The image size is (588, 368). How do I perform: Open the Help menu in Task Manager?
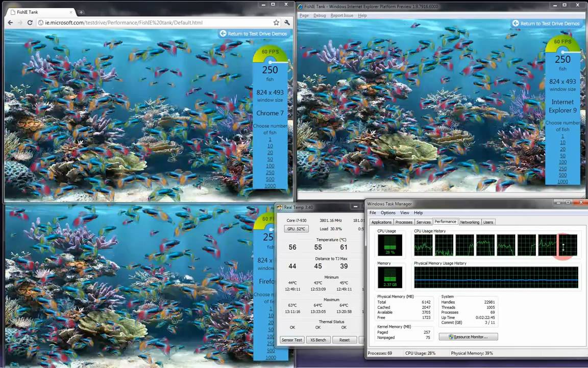(419, 213)
